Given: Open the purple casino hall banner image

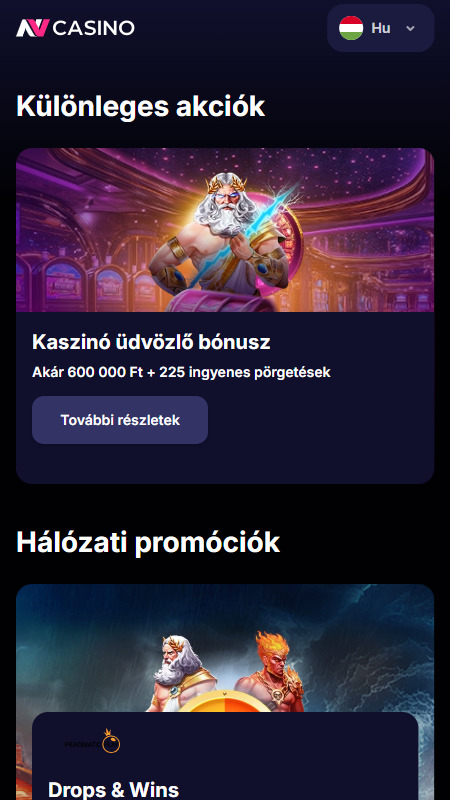Looking at the screenshot, I should (x=225, y=230).
